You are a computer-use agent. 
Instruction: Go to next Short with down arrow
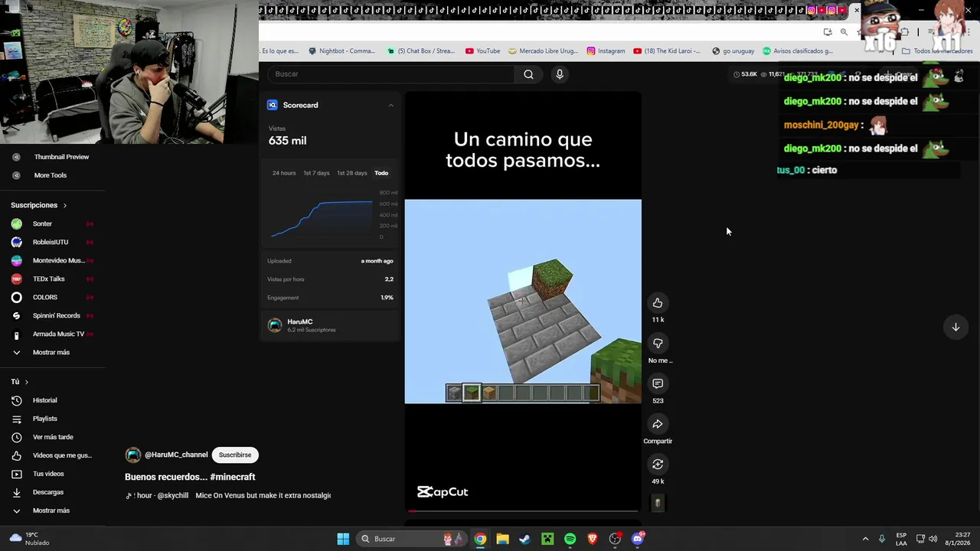[x=955, y=327]
